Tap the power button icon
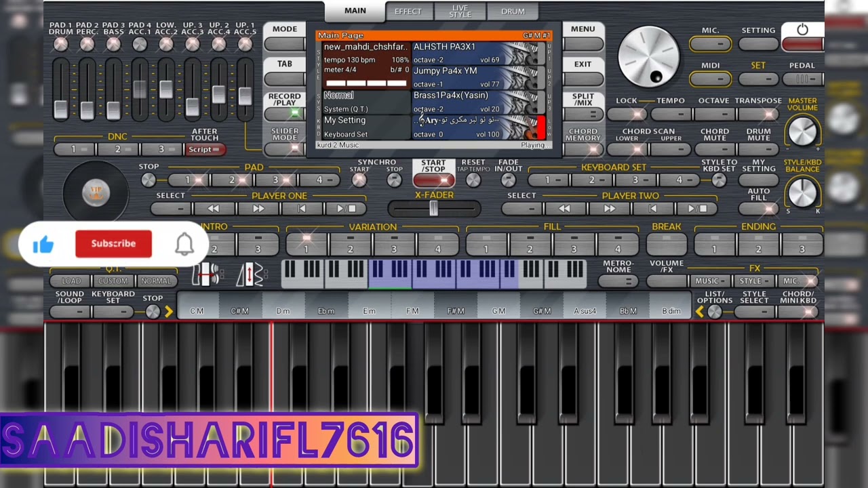This screenshot has width=868, height=488. [802, 30]
